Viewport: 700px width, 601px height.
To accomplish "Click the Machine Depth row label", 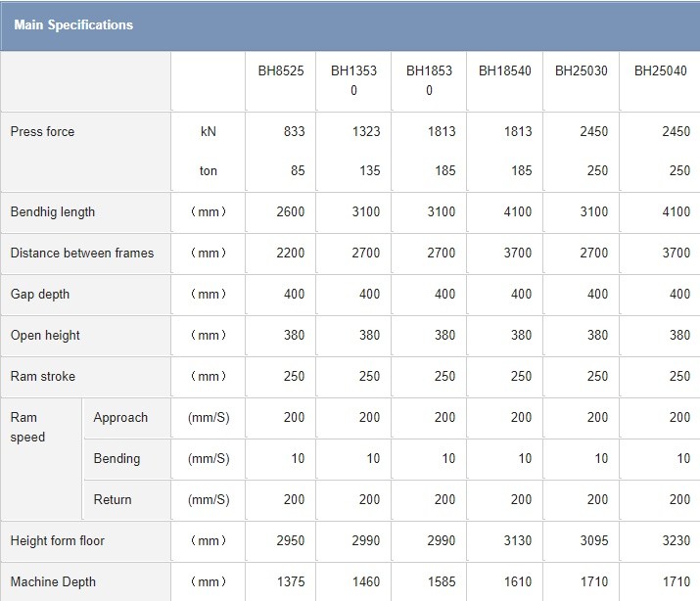I will (53, 582).
